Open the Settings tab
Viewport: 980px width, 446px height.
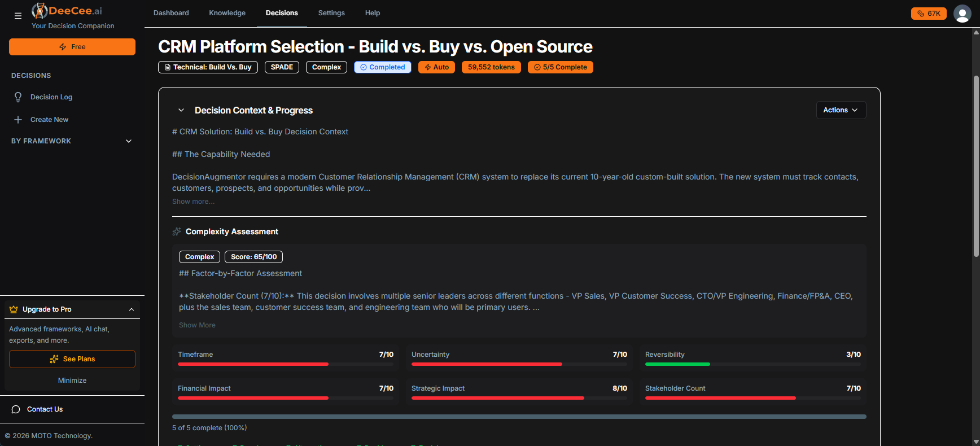(x=331, y=13)
